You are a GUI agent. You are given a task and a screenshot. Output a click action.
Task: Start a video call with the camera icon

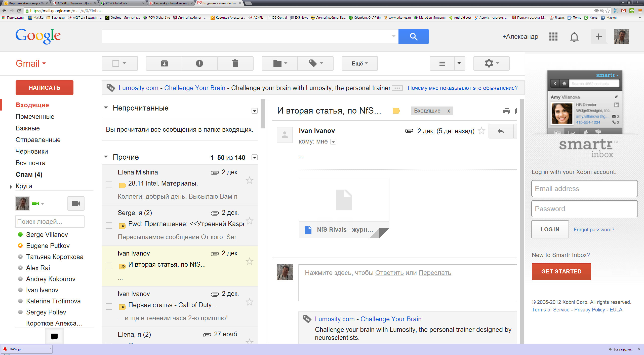pyautogui.click(x=76, y=203)
